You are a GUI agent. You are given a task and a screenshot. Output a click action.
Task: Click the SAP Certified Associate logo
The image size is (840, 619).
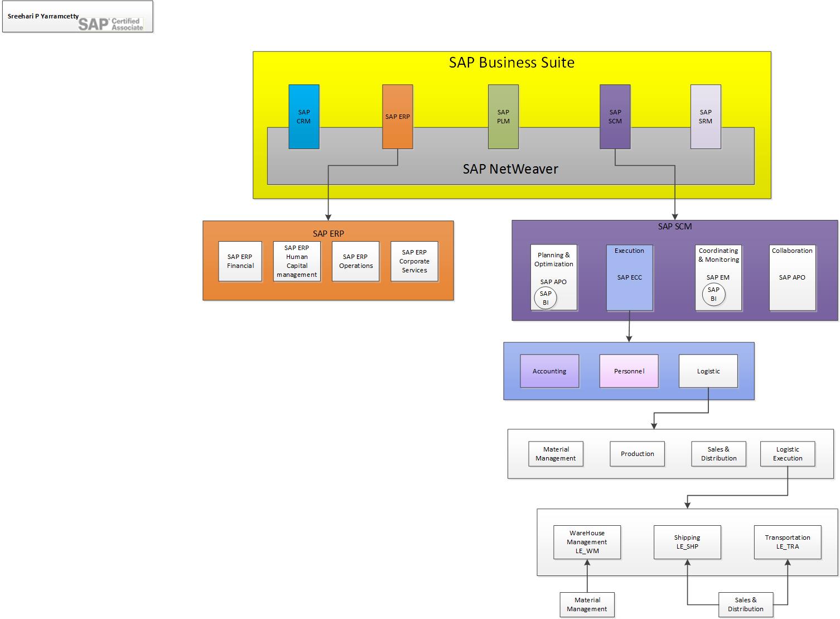click(110, 24)
